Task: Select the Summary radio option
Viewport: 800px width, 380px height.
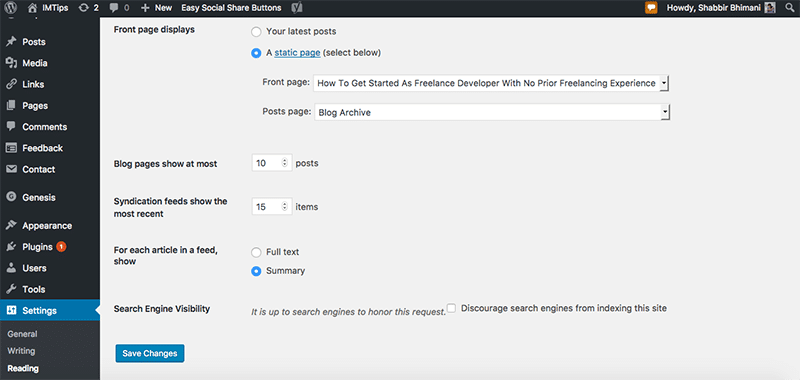Action: (256, 271)
